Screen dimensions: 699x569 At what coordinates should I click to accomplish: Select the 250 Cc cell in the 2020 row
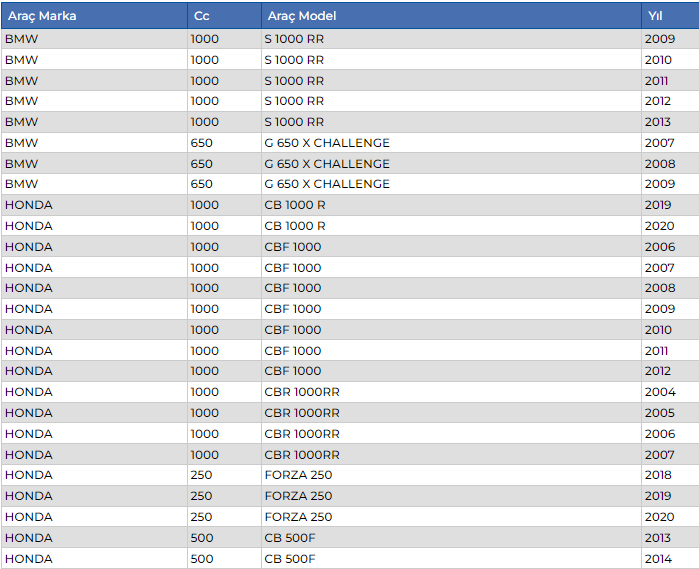[202, 517]
